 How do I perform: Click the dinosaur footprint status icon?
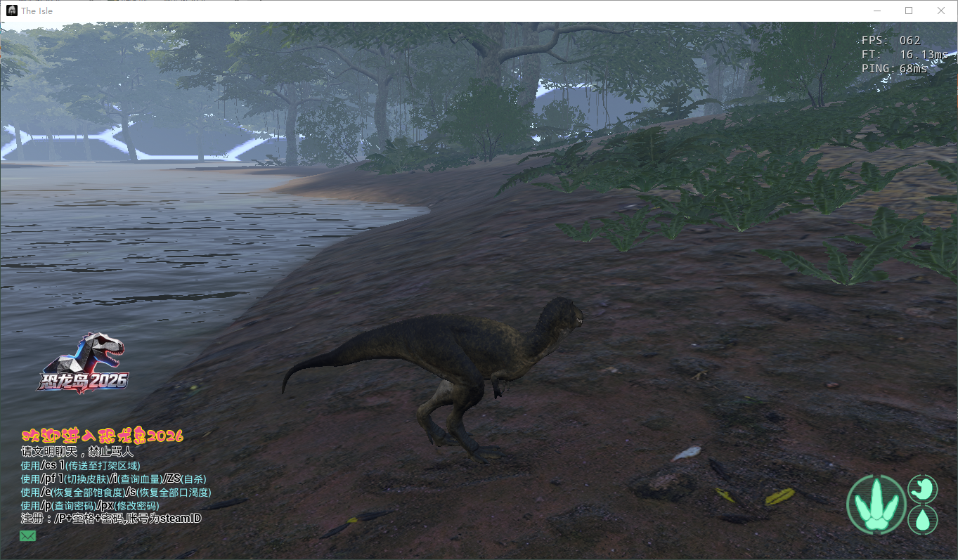click(x=876, y=504)
